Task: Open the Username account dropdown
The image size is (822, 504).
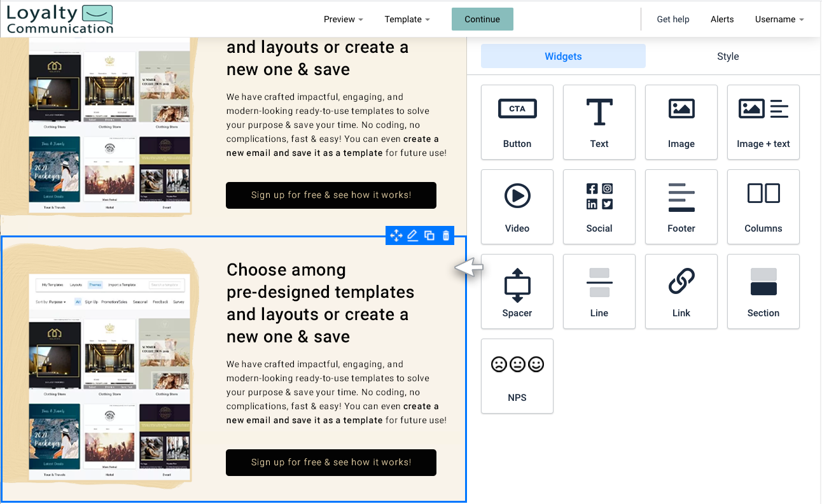Action: coord(779,19)
